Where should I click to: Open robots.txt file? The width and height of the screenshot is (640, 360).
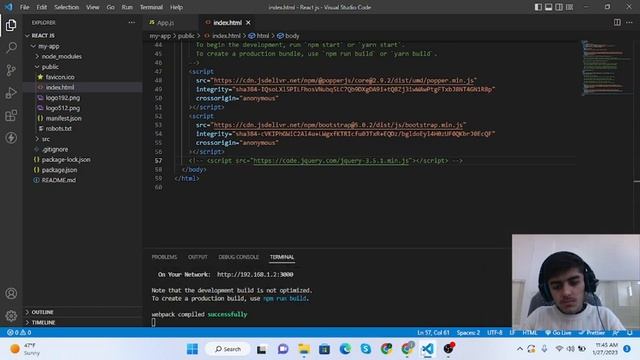(x=59, y=128)
